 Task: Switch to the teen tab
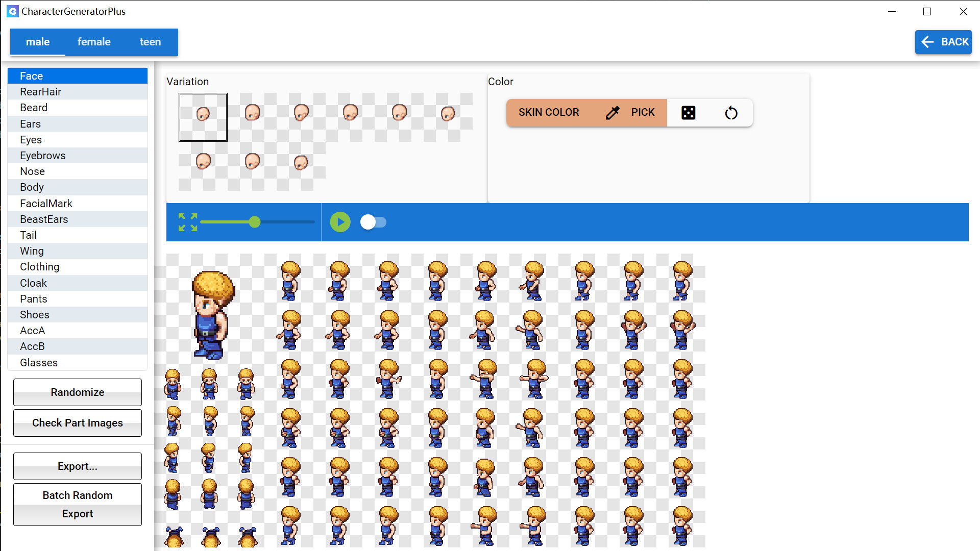tap(150, 42)
